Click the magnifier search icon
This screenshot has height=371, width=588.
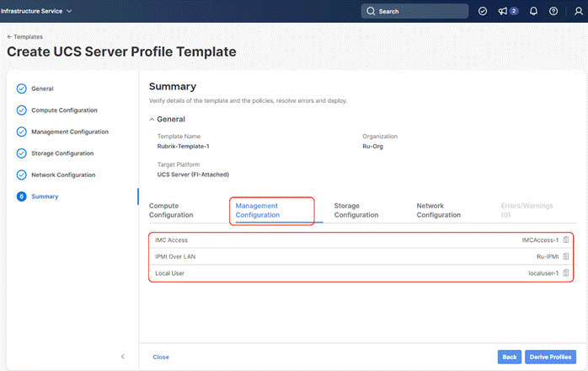[371, 11]
